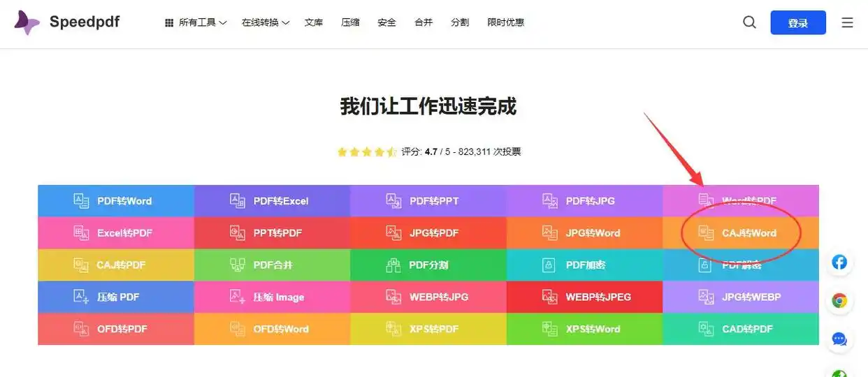Click the PDF转Excel tile icon
Viewport: 868px width, 377px height.
238,201
